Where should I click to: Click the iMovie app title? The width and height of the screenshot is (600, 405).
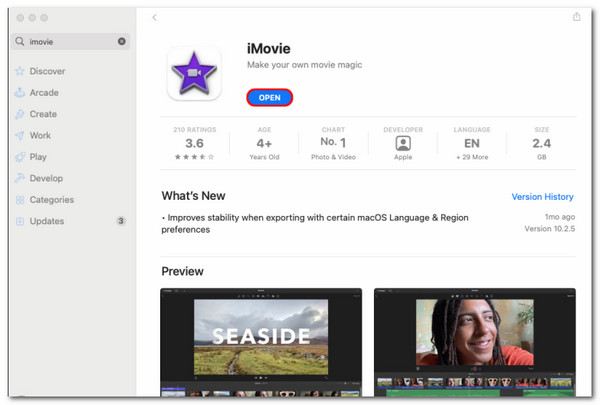(269, 49)
